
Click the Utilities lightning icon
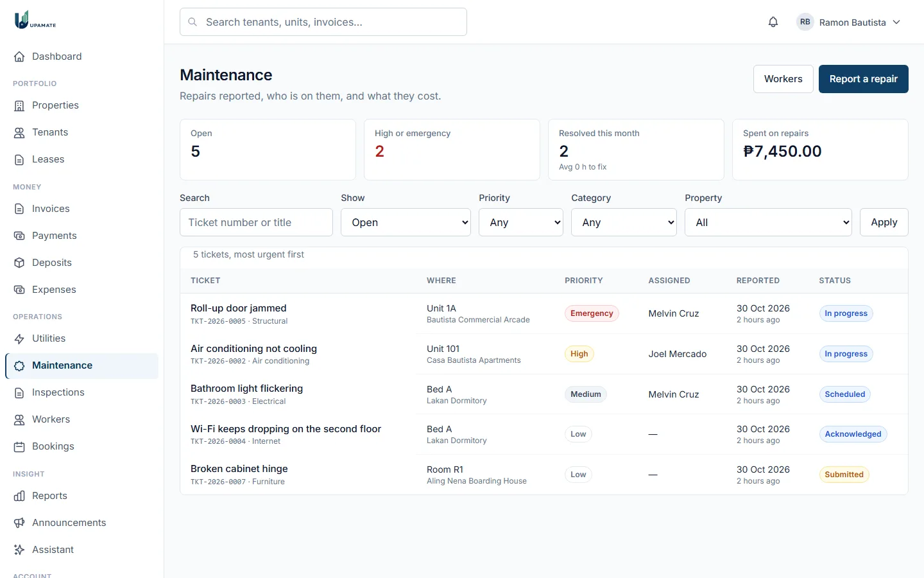tap(19, 338)
